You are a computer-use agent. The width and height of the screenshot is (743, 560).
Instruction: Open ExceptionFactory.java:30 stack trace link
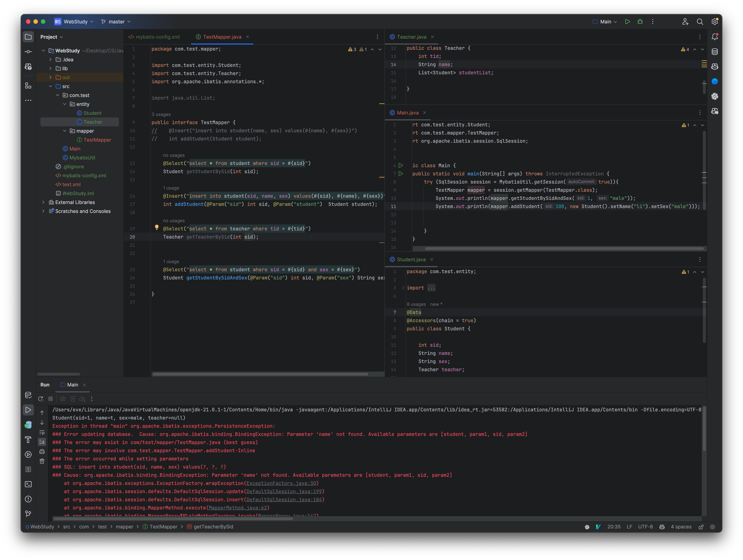coord(281,483)
